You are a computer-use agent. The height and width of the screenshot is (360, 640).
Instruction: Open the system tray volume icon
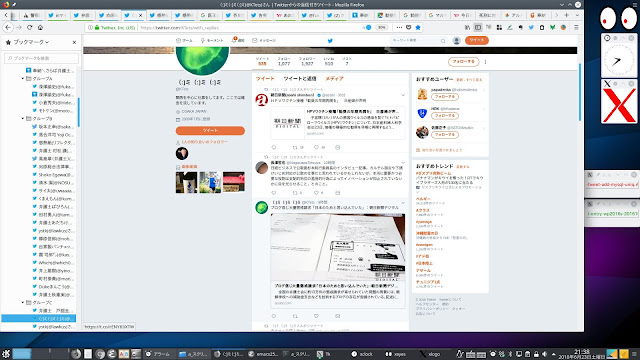[544, 354]
